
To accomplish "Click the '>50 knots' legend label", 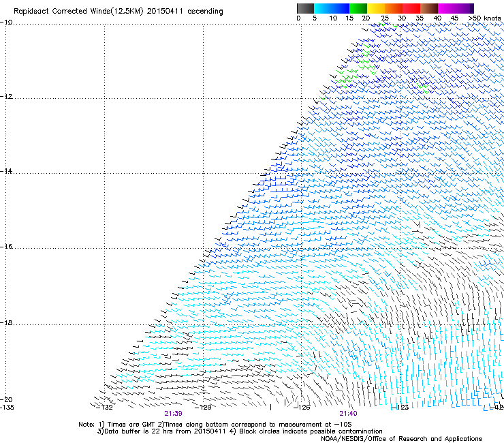I will (x=484, y=18).
